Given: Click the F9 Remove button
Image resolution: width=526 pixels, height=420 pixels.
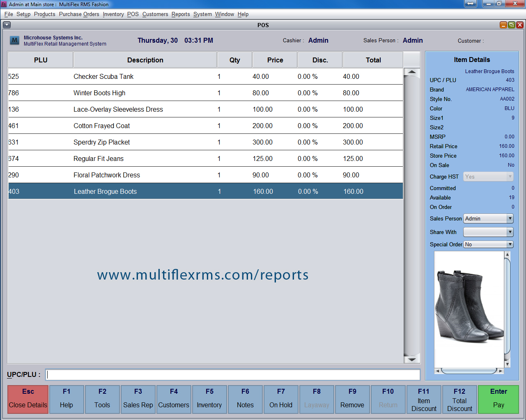Looking at the screenshot, I should coord(352,399).
